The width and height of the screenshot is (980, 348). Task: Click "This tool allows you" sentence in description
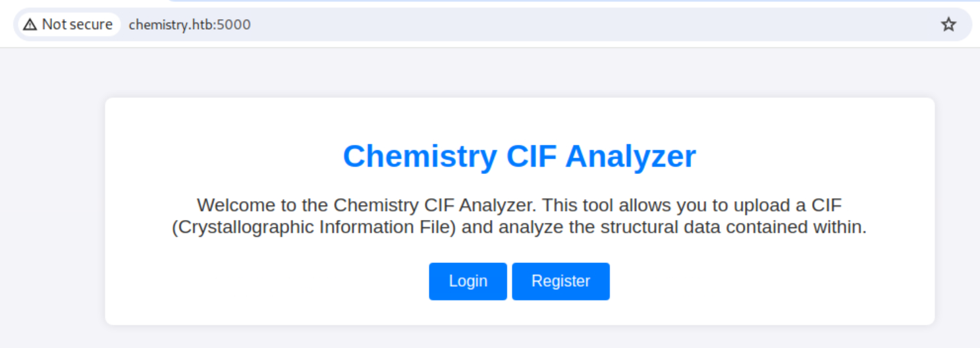point(619,205)
